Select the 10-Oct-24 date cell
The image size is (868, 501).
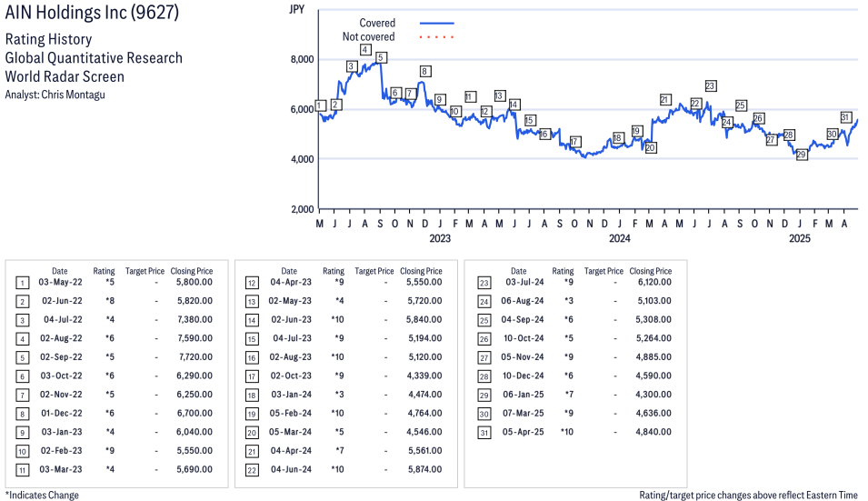point(524,337)
